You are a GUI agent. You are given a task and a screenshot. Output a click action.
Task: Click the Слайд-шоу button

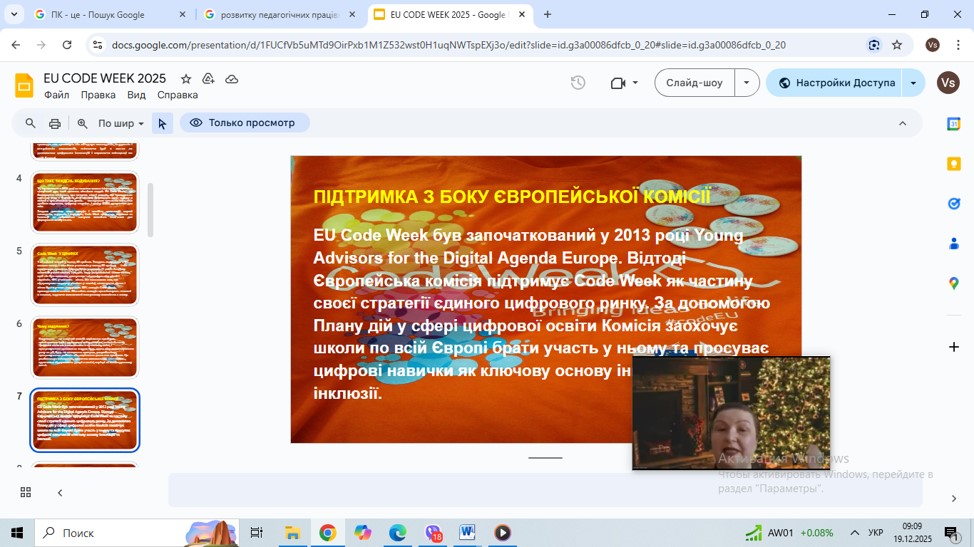[x=695, y=83]
